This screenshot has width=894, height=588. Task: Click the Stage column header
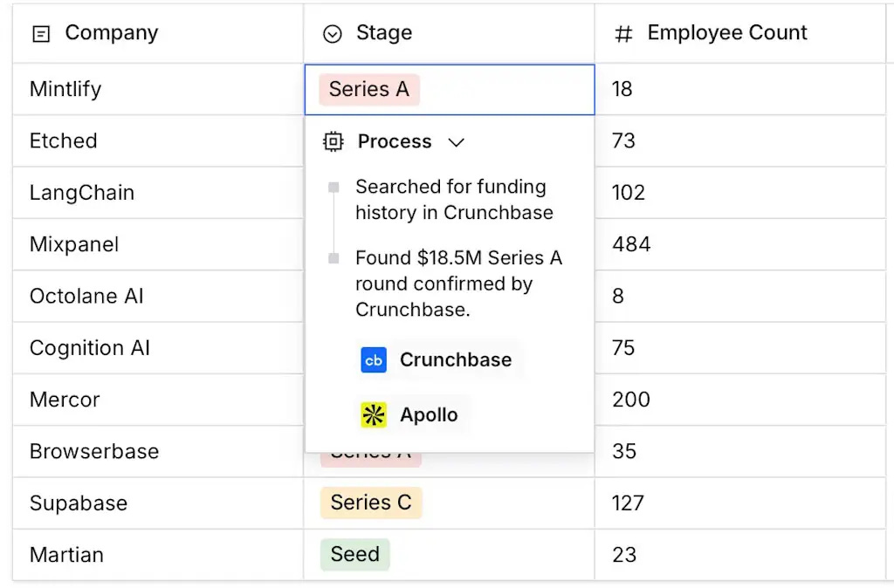384,33
